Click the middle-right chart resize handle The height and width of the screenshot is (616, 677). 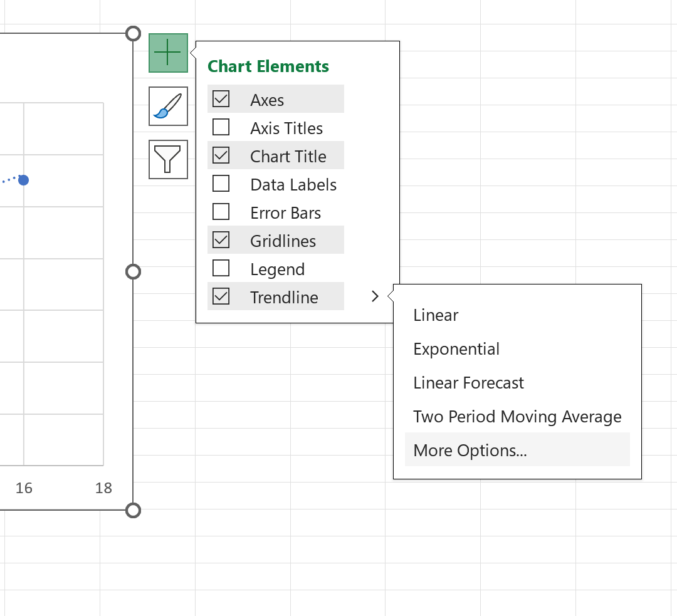133,272
